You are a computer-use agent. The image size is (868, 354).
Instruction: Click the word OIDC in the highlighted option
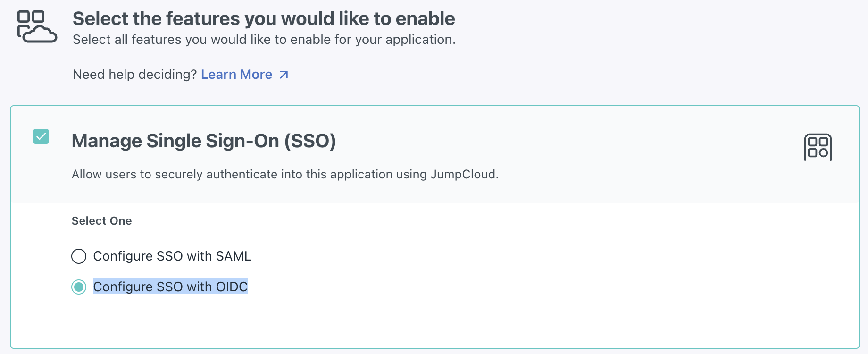pyautogui.click(x=232, y=287)
